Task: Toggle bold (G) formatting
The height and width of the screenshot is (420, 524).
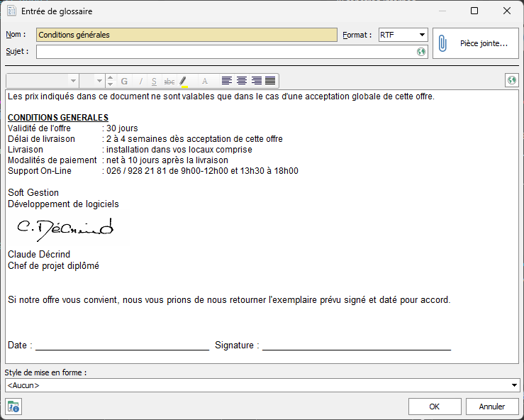Action: (124, 81)
